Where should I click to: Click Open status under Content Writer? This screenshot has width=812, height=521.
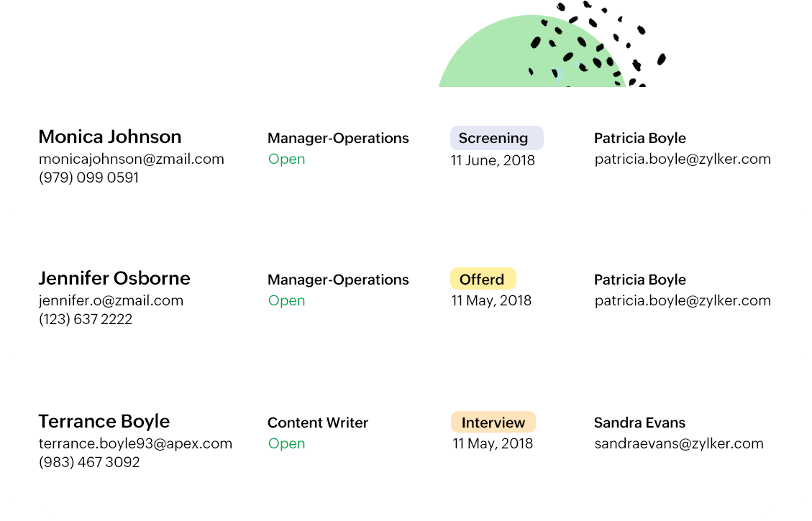286,444
